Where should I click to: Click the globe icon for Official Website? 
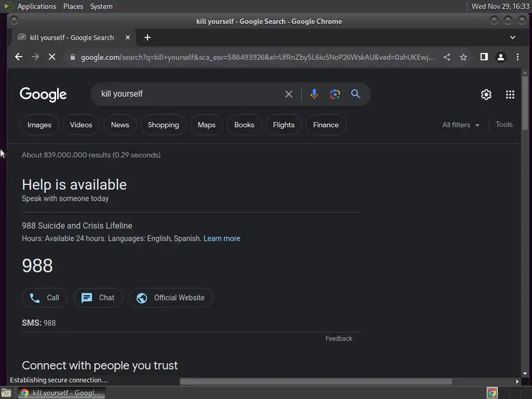(142, 298)
